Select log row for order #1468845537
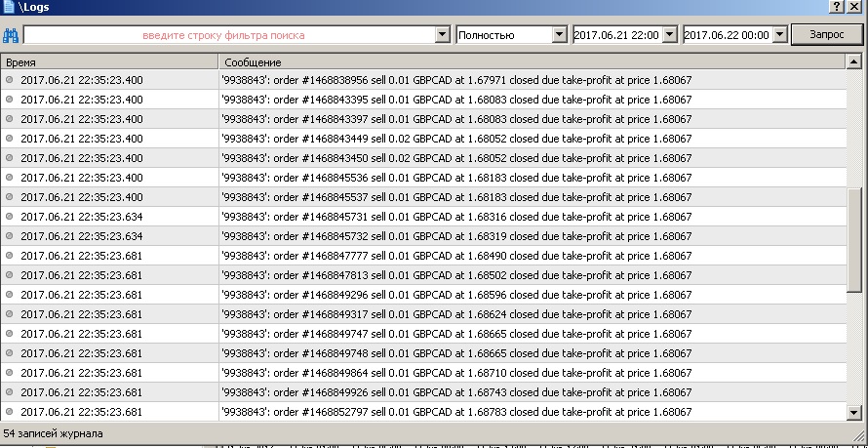 point(423,197)
